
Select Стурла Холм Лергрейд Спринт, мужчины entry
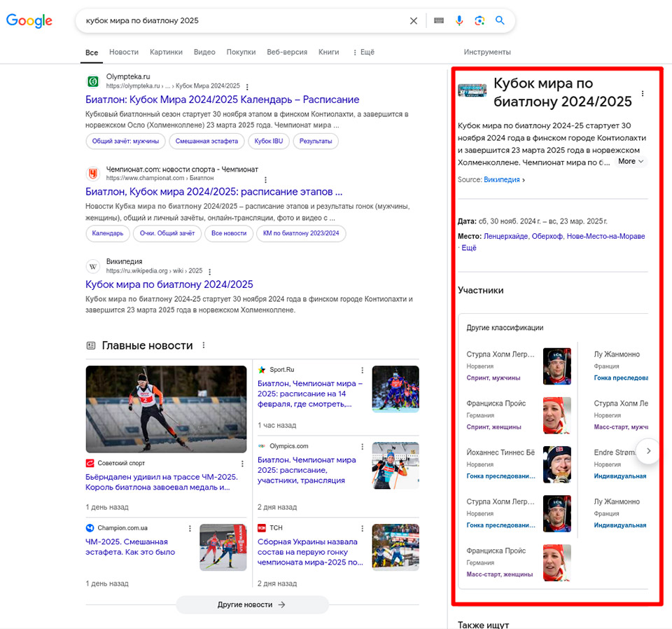519,366
